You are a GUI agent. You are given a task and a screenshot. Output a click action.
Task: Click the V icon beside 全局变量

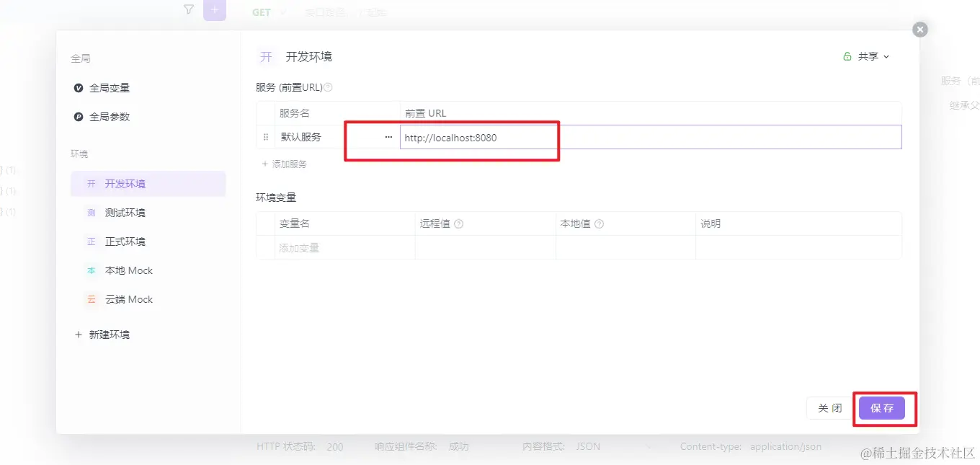click(79, 88)
